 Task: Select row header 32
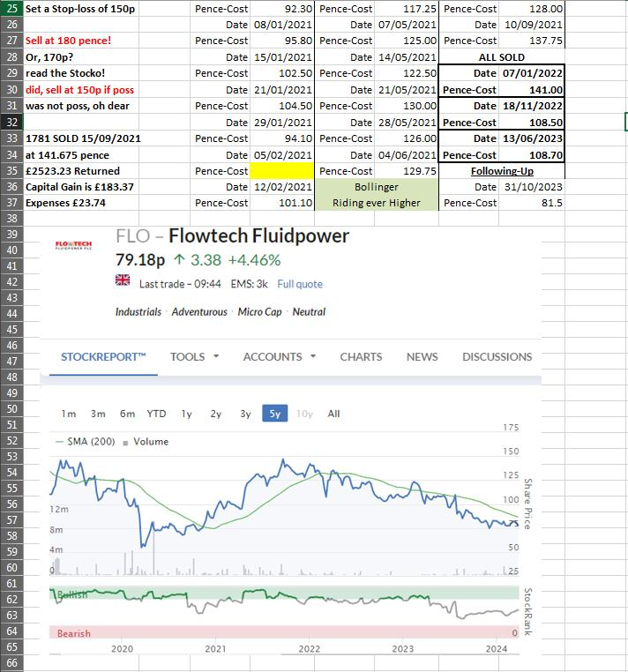11,123
